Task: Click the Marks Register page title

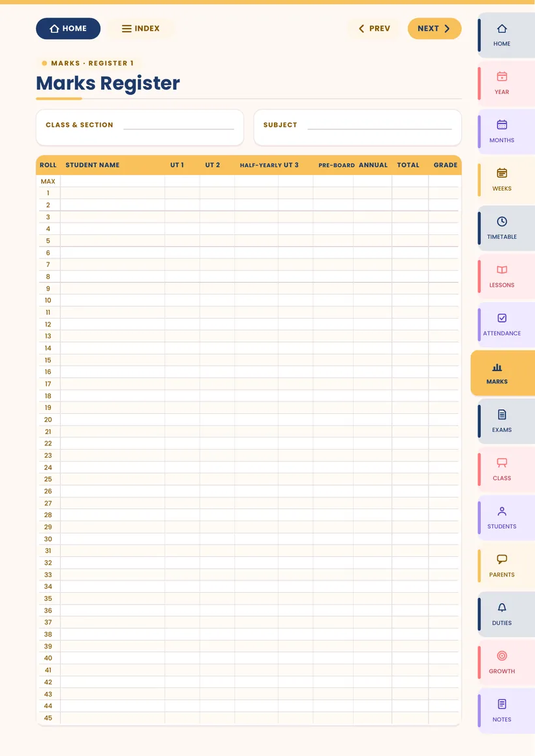Action: 108,83
